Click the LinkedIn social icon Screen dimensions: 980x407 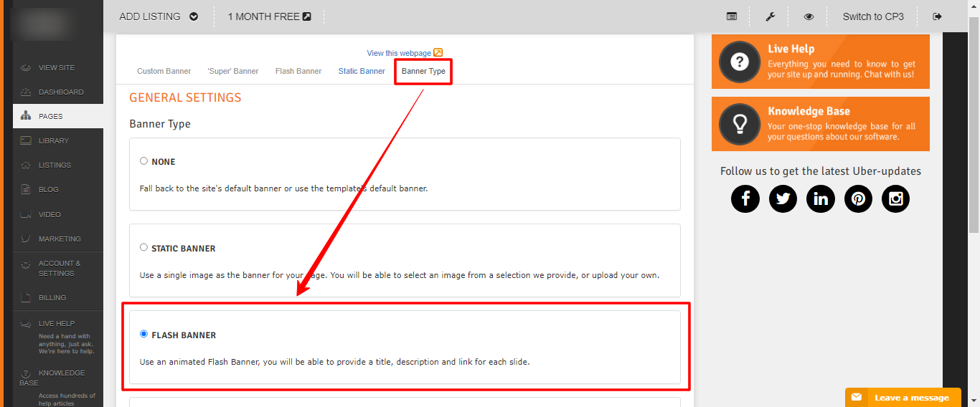[x=820, y=198]
